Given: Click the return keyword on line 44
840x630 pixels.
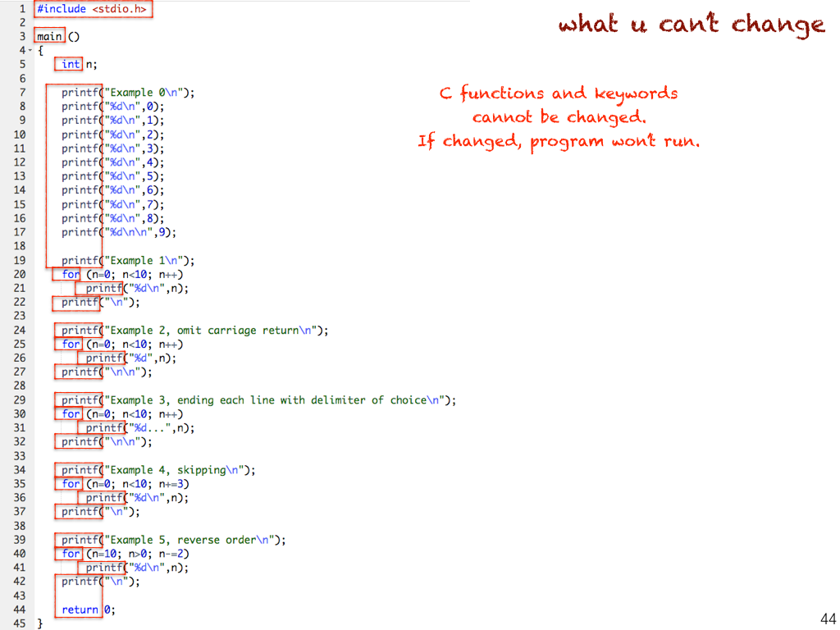Looking at the screenshot, I should (80, 609).
